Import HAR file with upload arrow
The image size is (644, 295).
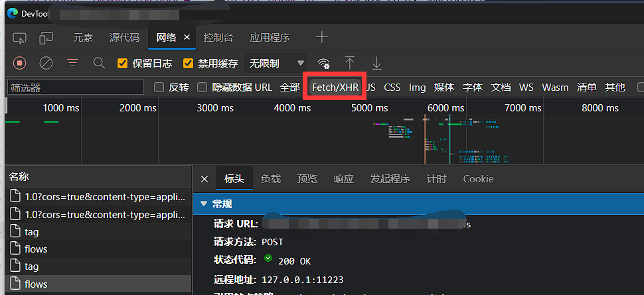click(x=350, y=63)
